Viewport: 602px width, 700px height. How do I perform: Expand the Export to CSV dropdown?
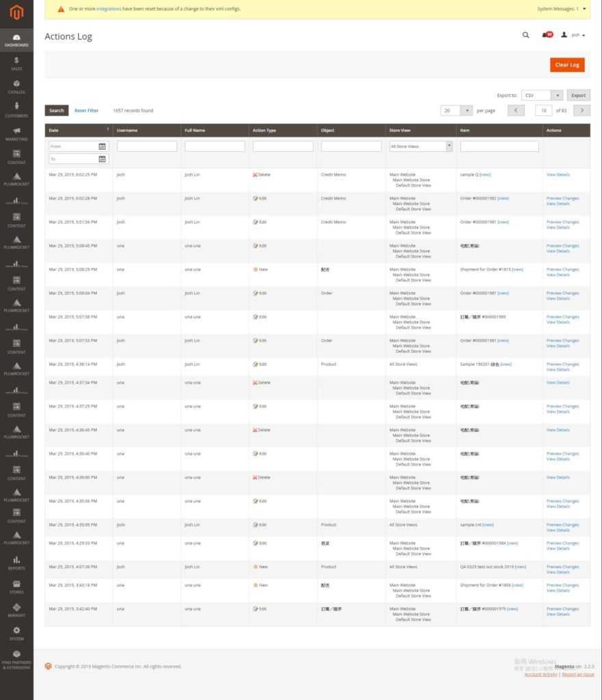coord(558,96)
